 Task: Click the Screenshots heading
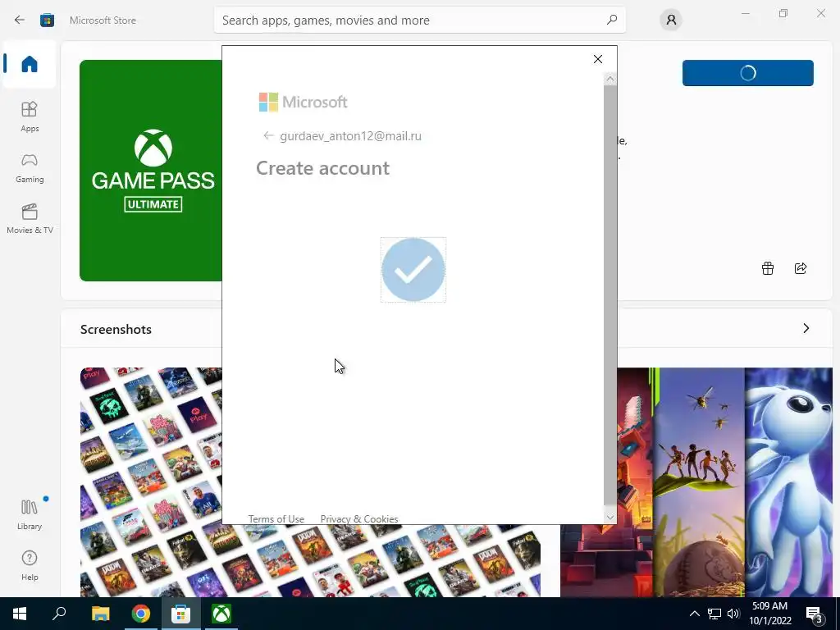116,329
